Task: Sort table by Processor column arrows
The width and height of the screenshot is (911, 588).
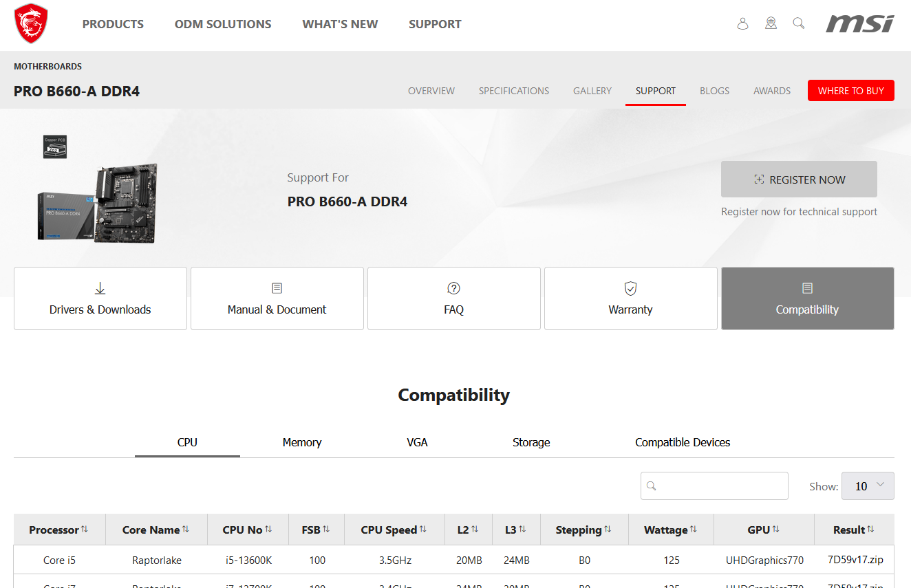Action: (x=85, y=530)
